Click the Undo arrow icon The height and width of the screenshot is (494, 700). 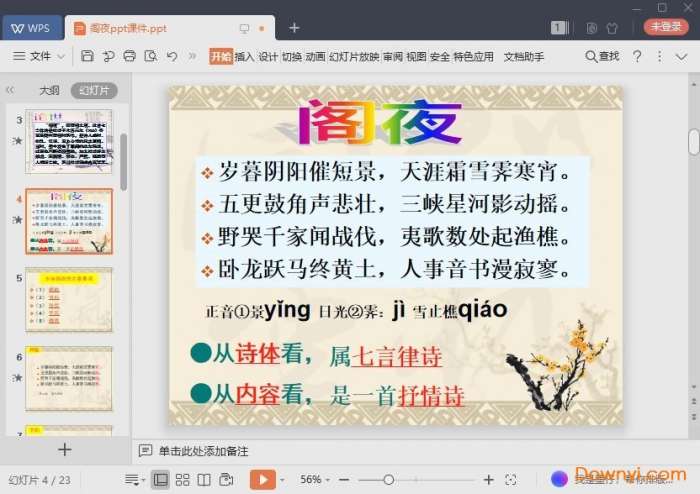tap(172, 56)
